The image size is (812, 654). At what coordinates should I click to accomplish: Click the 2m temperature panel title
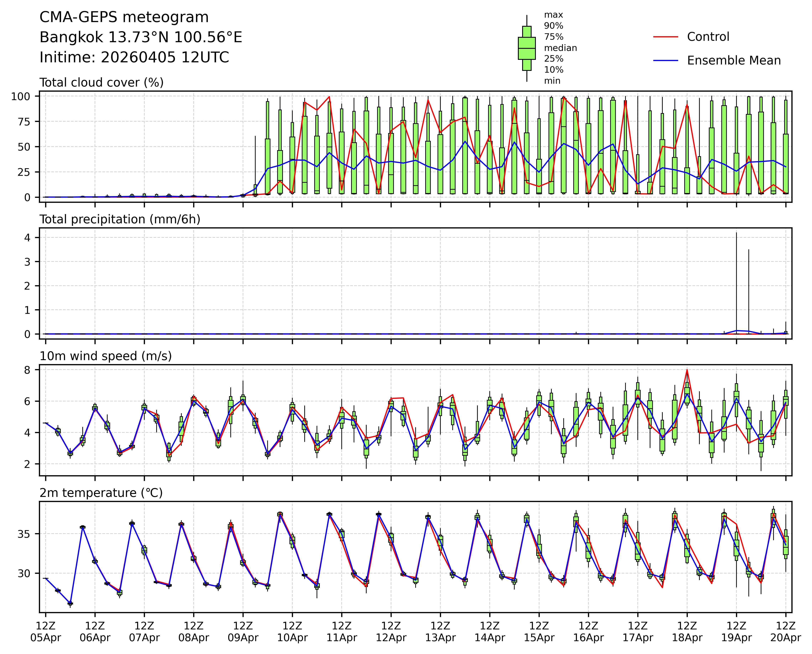click(x=101, y=493)
